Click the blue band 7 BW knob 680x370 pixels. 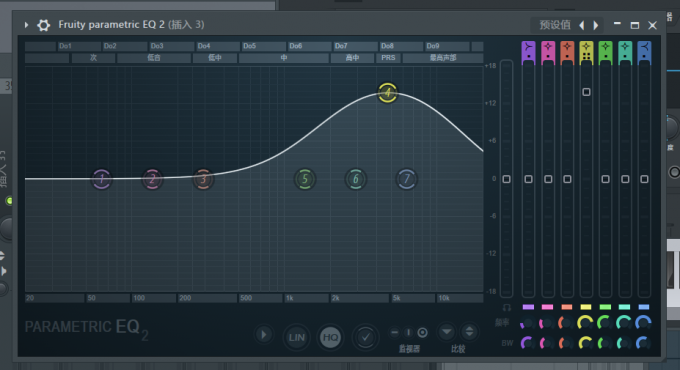(x=643, y=343)
